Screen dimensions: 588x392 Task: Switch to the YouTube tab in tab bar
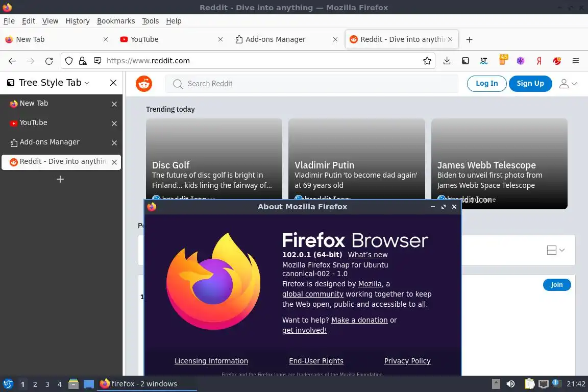pos(170,39)
